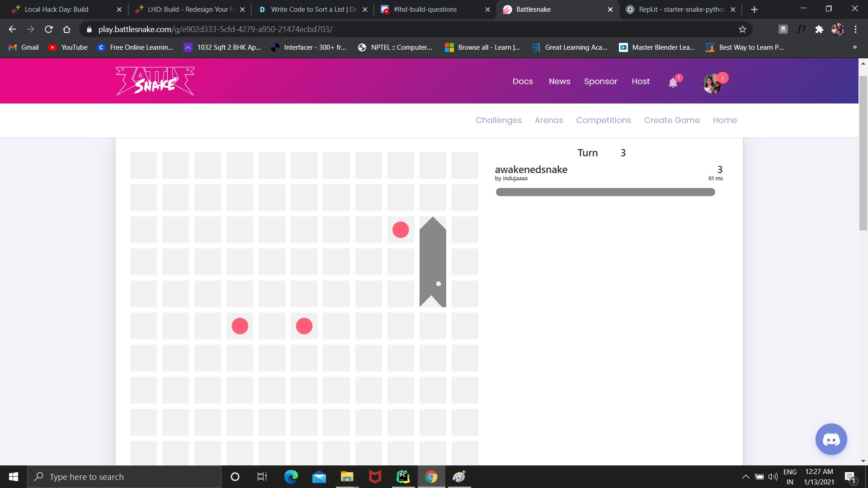Click the Battlesnake logo in the header

pyautogui.click(x=155, y=81)
